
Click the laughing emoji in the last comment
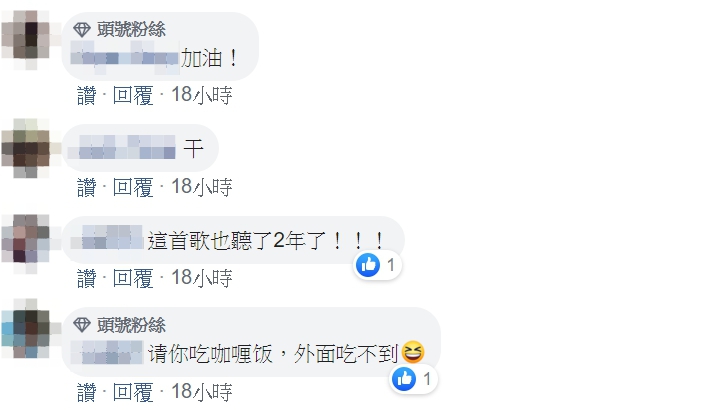tap(413, 353)
